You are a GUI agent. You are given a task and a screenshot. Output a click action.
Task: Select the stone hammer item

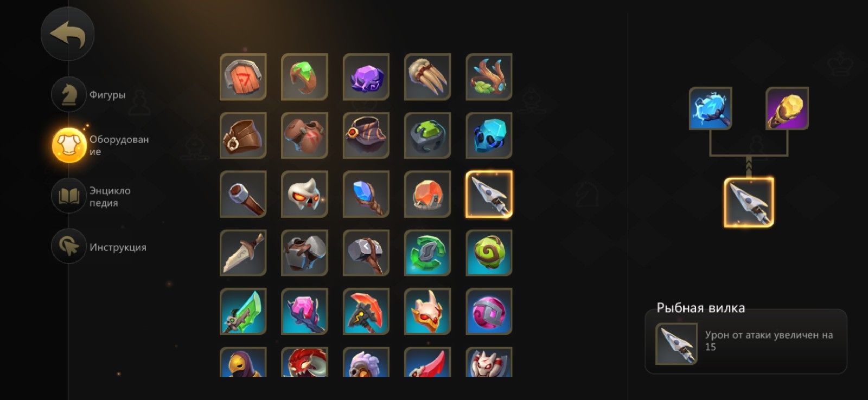click(366, 253)
